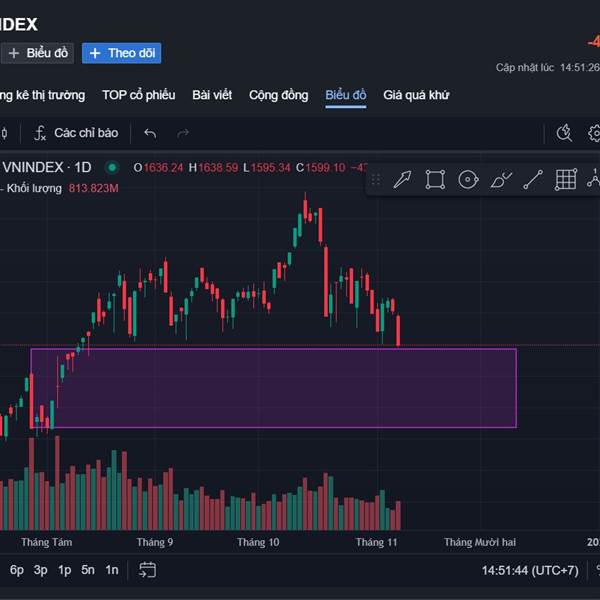This screenshot has width=600, height=600.
Task: Open the go-to-date calendar icon
Action: [148, 570]
